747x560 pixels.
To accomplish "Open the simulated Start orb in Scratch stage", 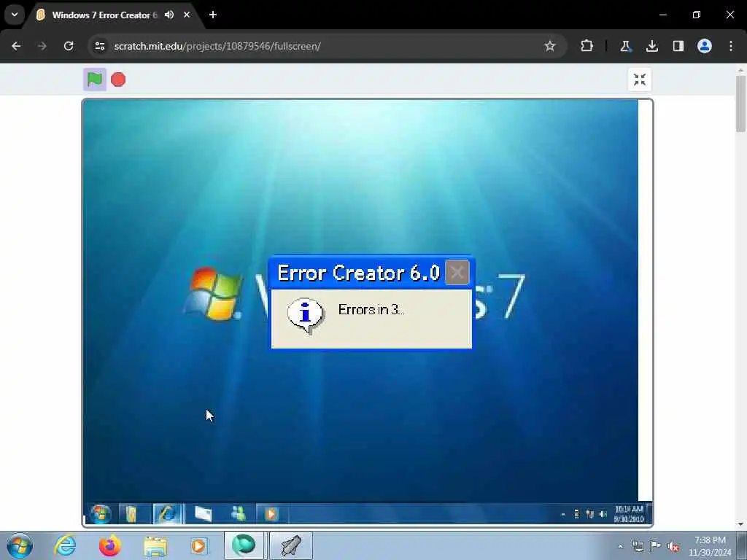I will point(101,514).
